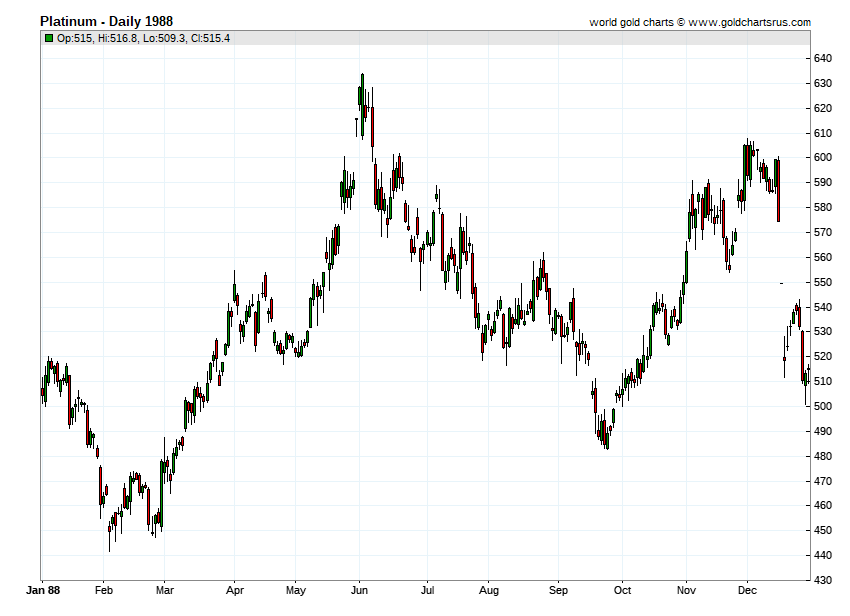Select the 'Oct' x-axis label
The image size is (850, 616).
coord(622,590)
